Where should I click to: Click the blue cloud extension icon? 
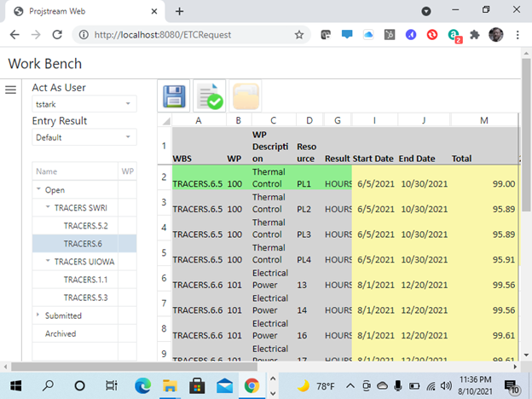click(x=368, y=35)
